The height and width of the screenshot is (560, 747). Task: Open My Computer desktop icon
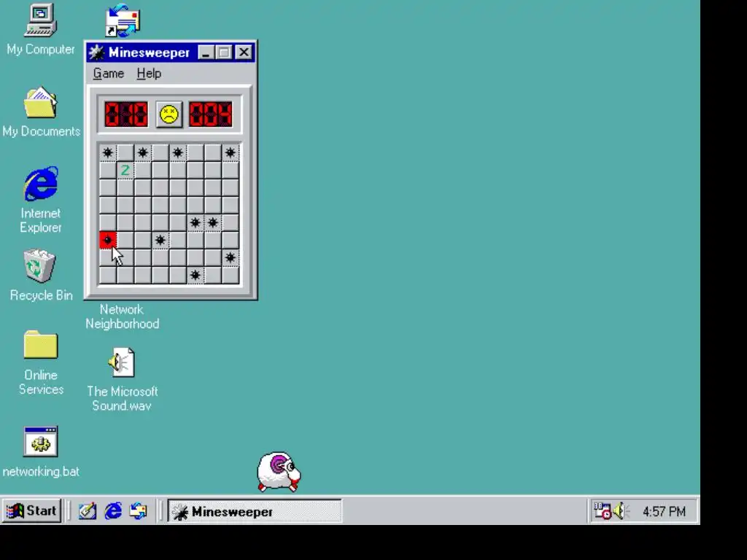click(41, 20)
